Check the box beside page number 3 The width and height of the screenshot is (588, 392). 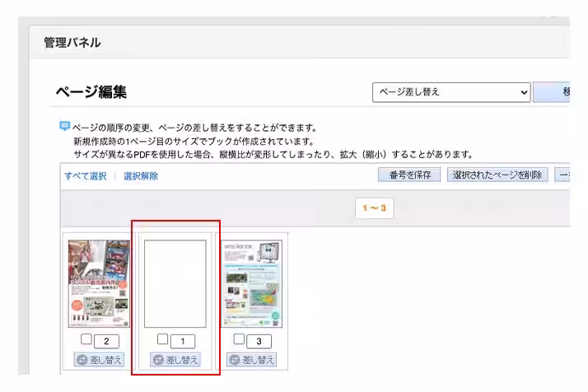[239, 339]
